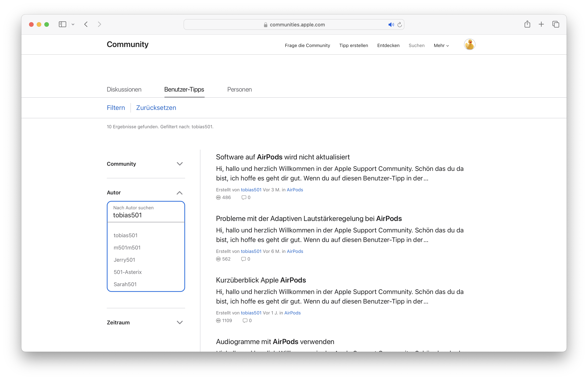
Task: Open 'Kurzüberblick Apple AirPods' result
Action: click(x=261, y=280)
